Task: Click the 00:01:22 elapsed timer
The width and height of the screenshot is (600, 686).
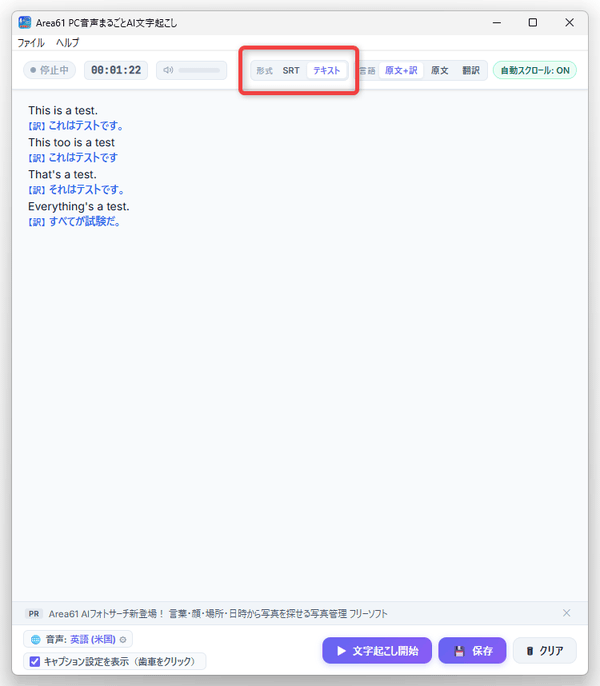Action: (116, 70)
